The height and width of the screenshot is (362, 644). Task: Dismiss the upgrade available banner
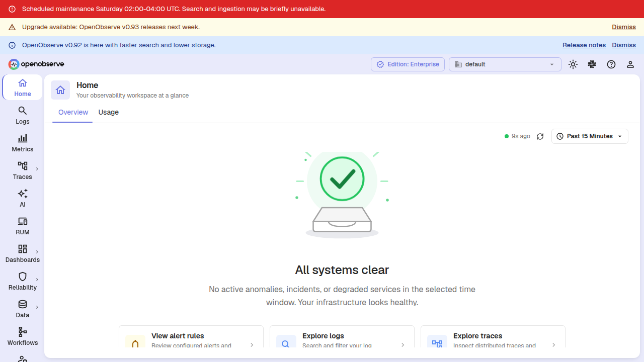pyautogui.click(x=624, y=27)
